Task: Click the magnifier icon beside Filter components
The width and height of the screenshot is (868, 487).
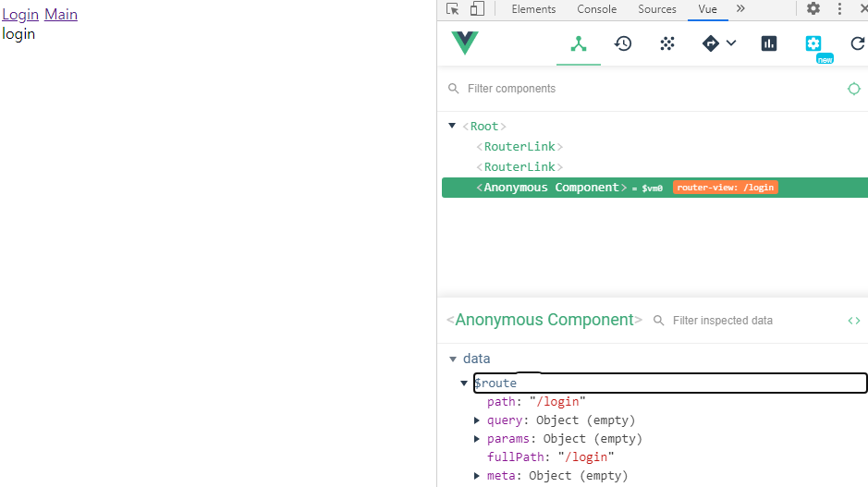Action: (x=453, y=89)
